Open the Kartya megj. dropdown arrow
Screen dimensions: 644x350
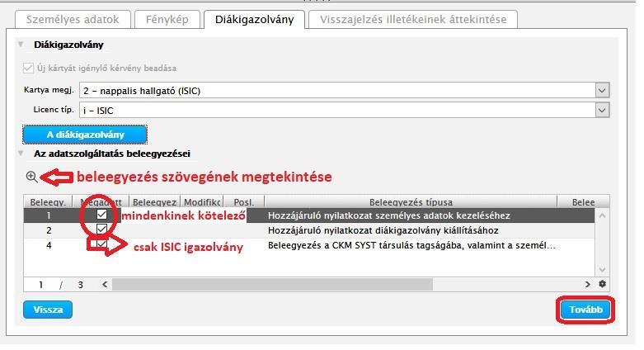602,91
